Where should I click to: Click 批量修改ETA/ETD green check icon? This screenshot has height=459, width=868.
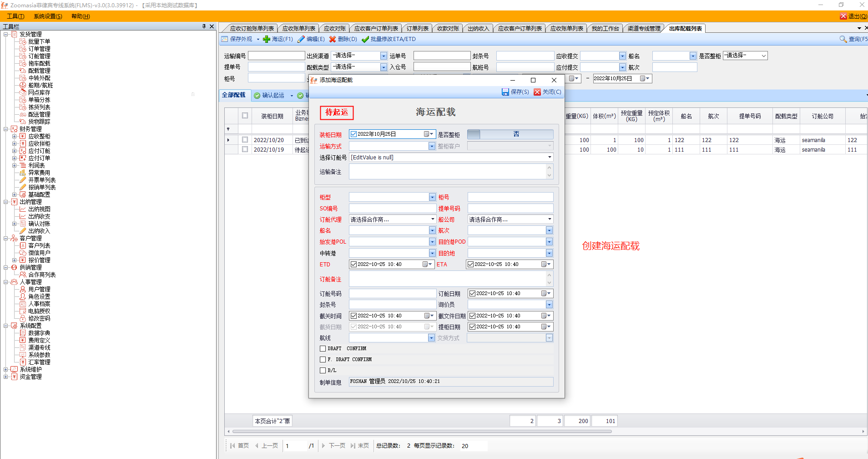pyautogui.click(x=365, y=39)
